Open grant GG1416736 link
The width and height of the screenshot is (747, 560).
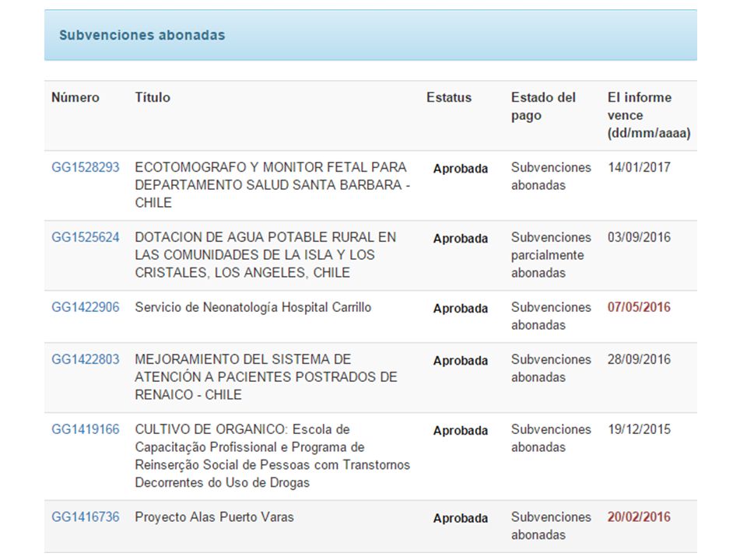point(86,516)
